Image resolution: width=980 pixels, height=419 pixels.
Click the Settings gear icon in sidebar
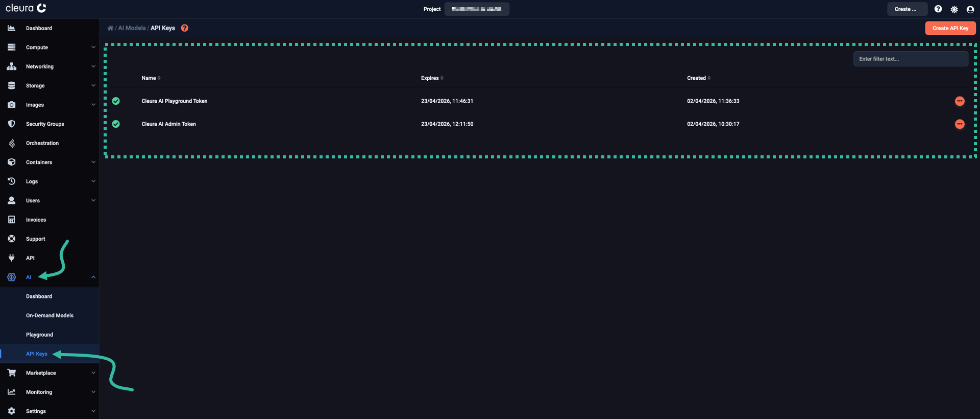point(11,411)
